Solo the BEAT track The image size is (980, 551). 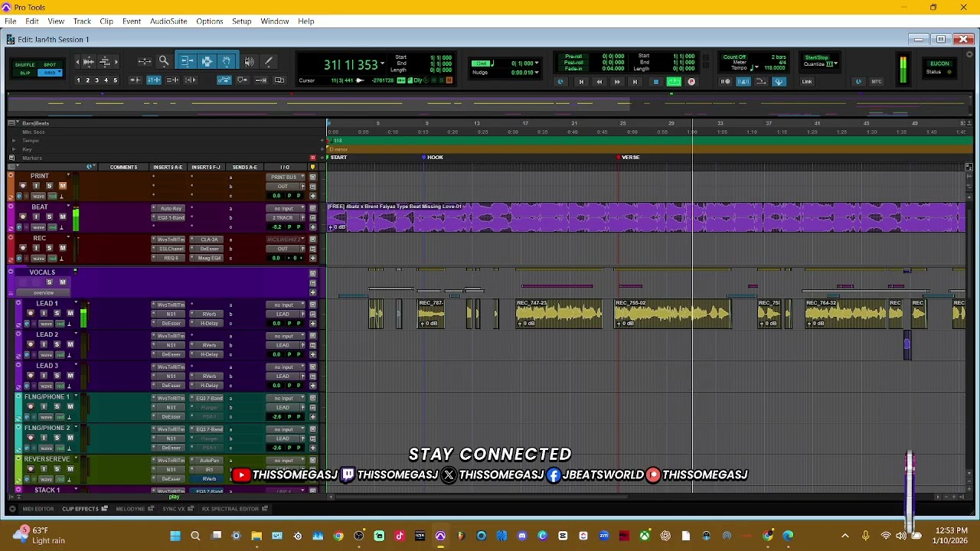[x=50, y=217]
